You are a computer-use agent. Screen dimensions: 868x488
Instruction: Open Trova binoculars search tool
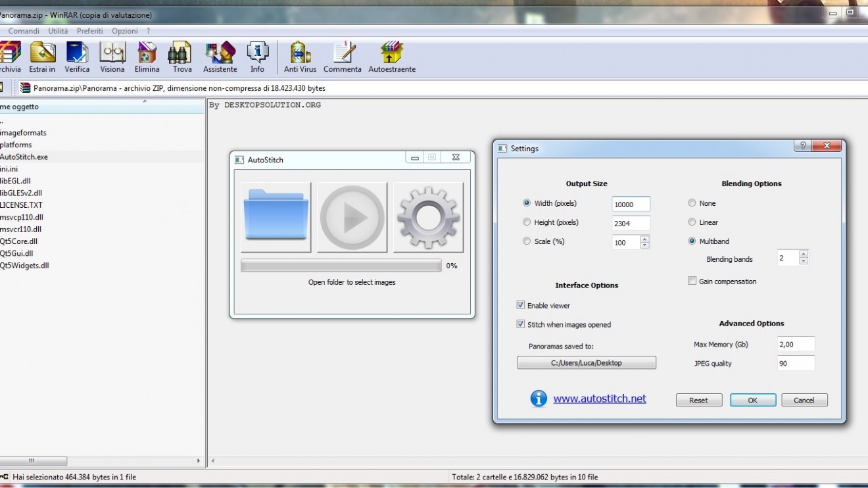[x=182, y=57]
